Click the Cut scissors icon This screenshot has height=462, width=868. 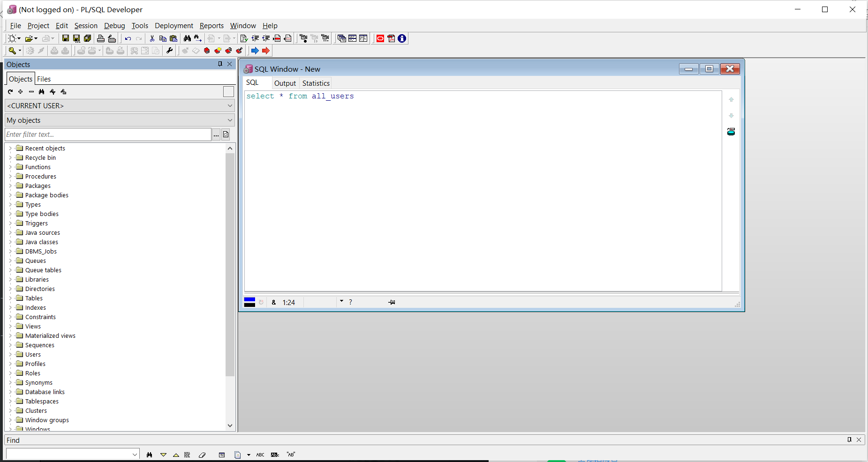pyautogui.click(x=152, y=38)
